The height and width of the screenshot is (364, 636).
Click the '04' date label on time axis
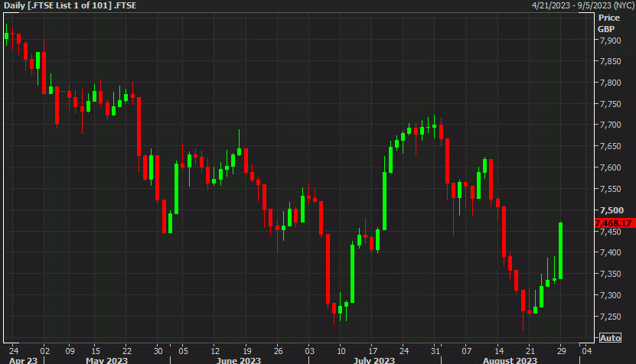click(586, 351)
